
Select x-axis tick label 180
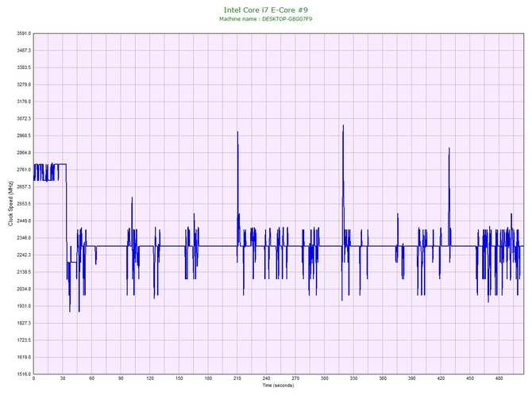(208, 378)
